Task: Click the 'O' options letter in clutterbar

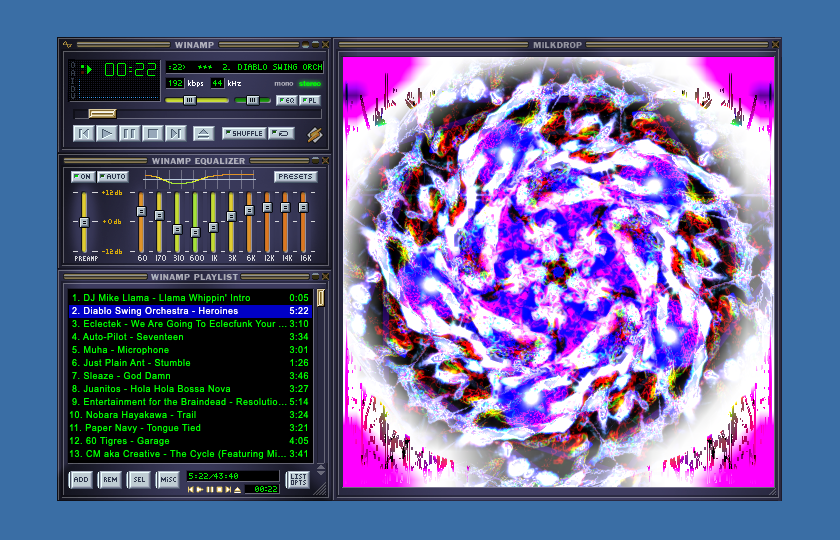Action: tap(73, 65)
